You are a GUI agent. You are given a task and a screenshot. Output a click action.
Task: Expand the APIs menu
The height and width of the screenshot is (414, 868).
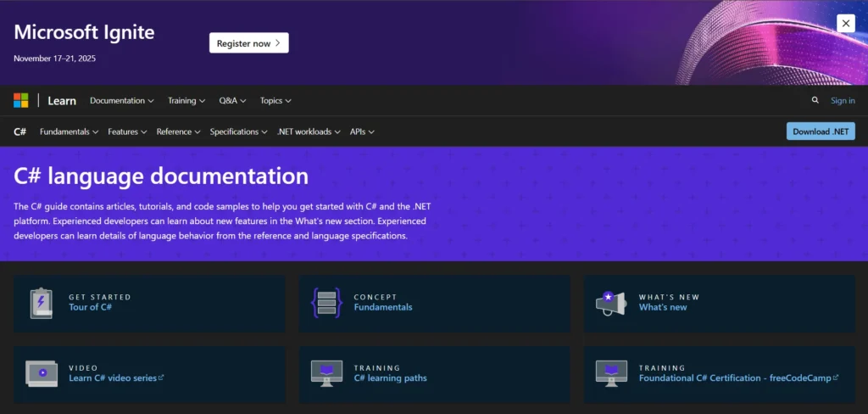coord(362,131)
